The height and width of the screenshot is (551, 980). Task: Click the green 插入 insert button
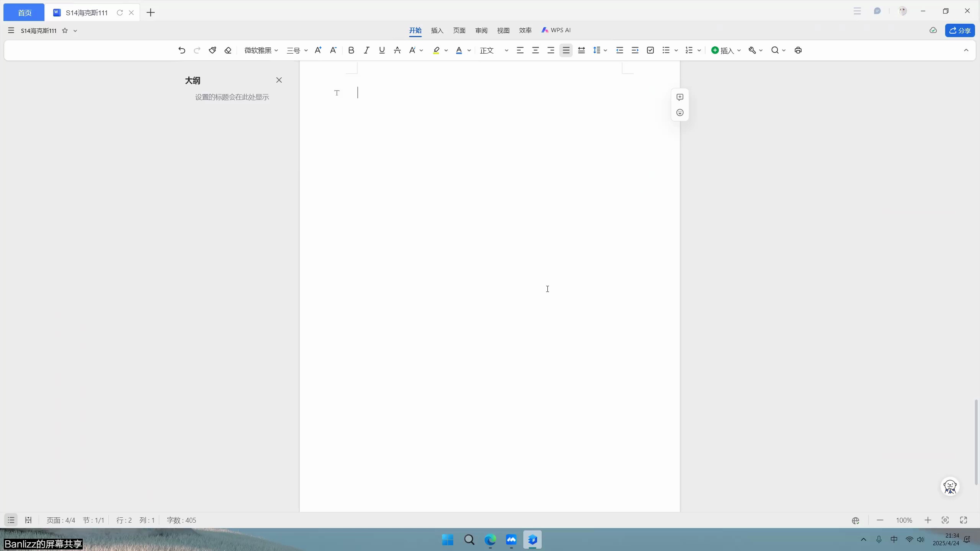(723, 50)
